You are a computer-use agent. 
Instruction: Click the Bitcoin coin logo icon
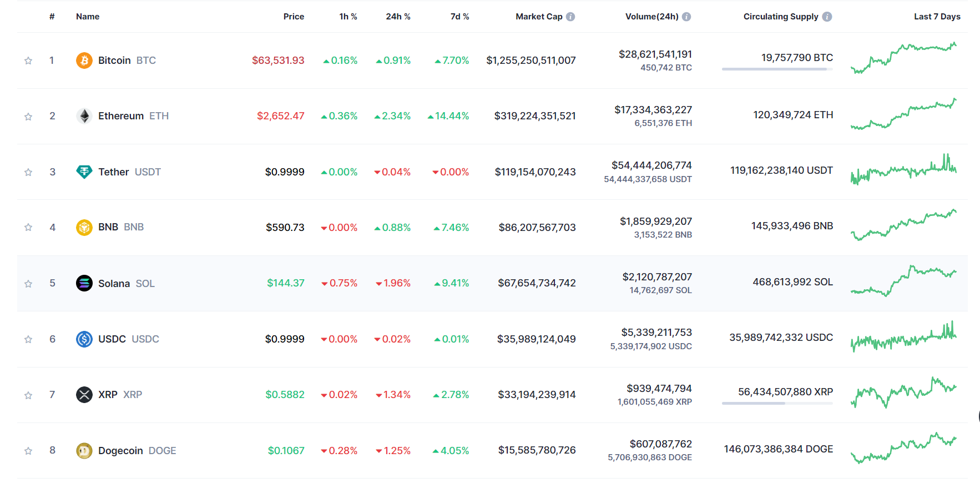pos(84,61)
